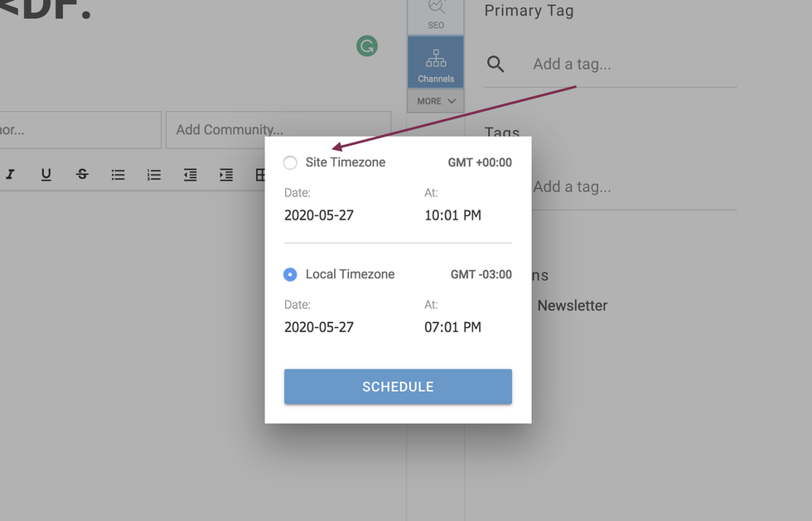Click the Add Community input field
812x521 pixels.
tap(278, 129)
